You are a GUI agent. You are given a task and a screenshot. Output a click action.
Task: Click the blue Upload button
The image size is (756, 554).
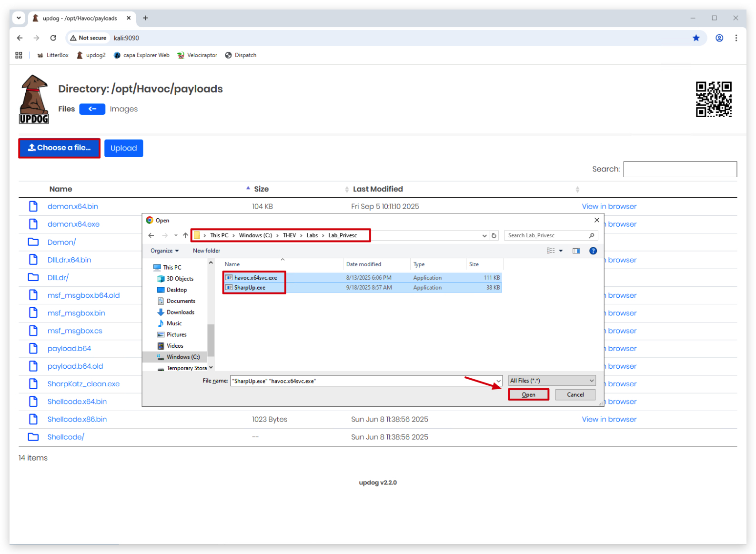coord(124,148)
